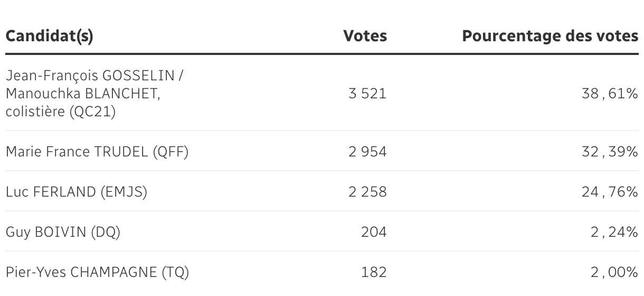The height and width of the screenshot is (296, 644).
Task: Click the 204 votes value
Action: click(x=374, y=232)
